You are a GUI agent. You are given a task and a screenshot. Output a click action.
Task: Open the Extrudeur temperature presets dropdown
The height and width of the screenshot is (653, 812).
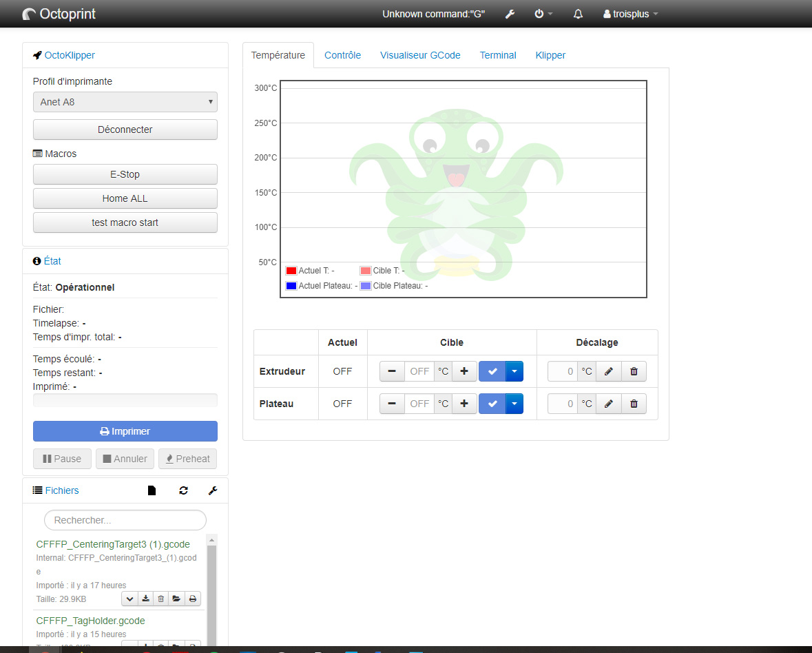point(514,371)
